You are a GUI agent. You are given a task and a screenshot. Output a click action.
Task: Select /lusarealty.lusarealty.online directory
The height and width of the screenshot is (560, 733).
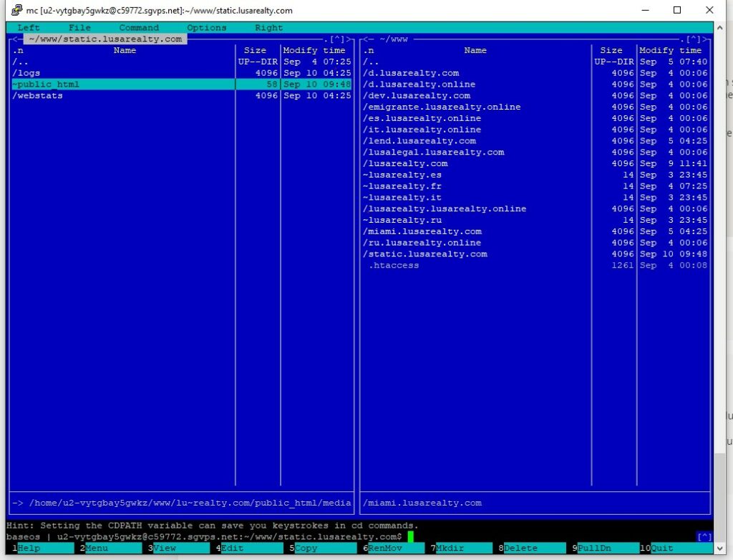[x=535, y=208]
